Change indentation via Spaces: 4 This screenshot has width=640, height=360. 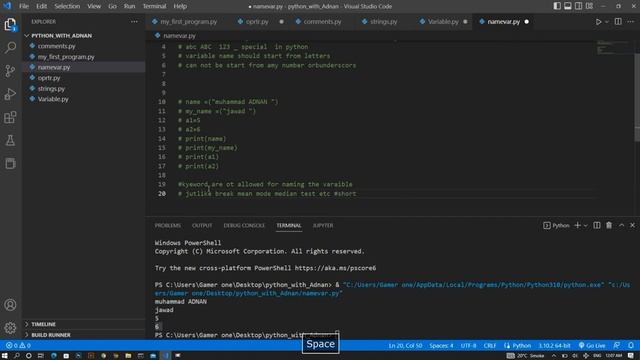coord(441,345)
